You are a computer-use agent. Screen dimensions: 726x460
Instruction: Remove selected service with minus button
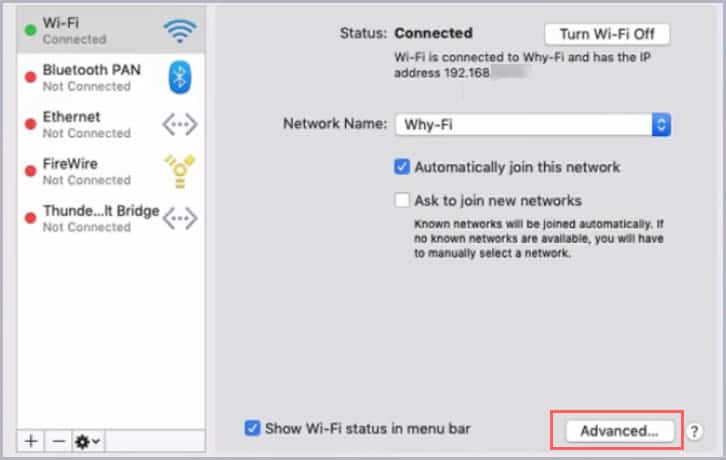pos(58,441)
